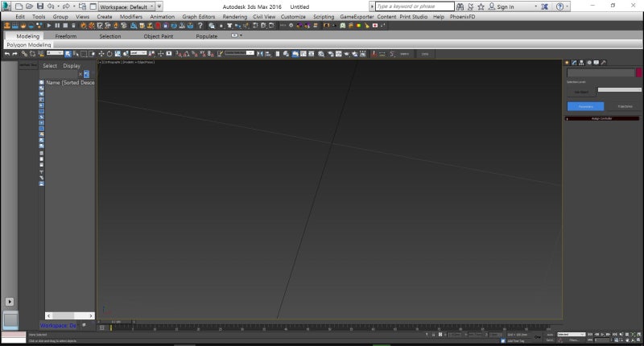Image resolution: width=644 pixels, height=346 pixels.
Task: Open the selection filter dropdown
Action: coord(55,53)
